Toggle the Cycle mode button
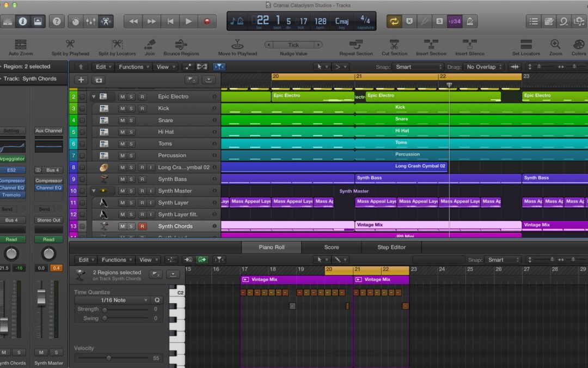The height and width of the screenshot is (368, 588). point(394,21)
